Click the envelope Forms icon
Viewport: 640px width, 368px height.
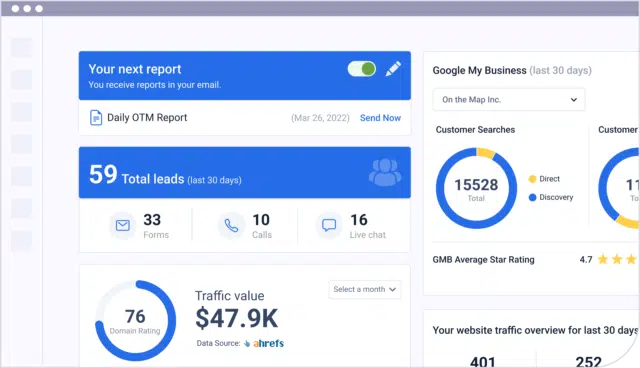click(x=123, y=225)
